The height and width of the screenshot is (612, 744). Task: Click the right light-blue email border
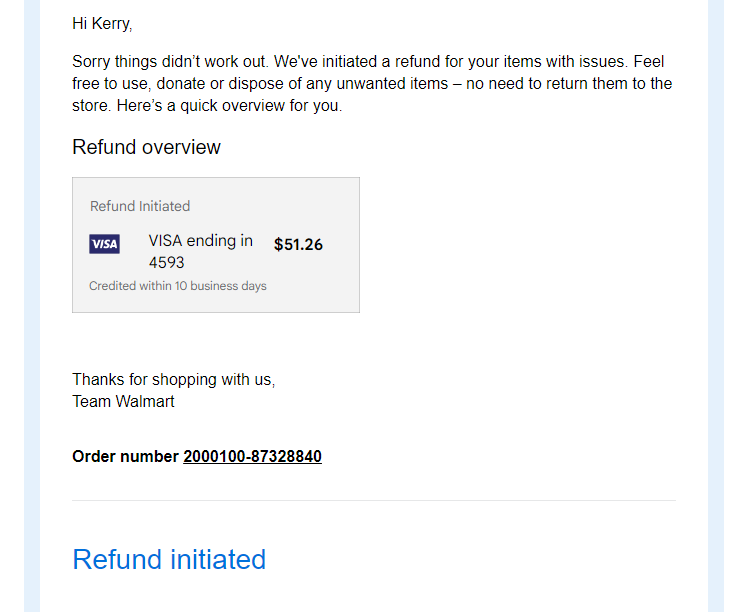tap(716, 306)
